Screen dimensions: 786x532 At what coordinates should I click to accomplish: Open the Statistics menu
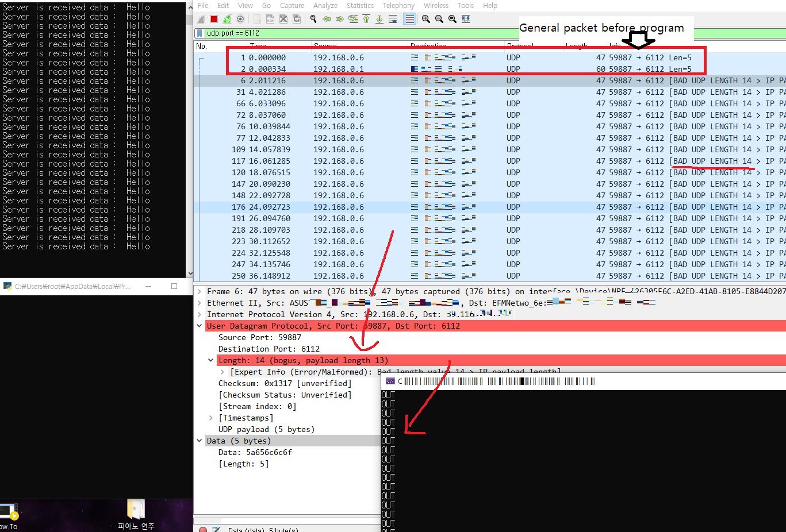pos(360,5)
